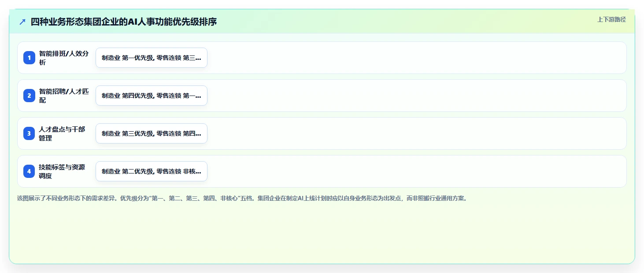Click the number 4 badge

29,171
